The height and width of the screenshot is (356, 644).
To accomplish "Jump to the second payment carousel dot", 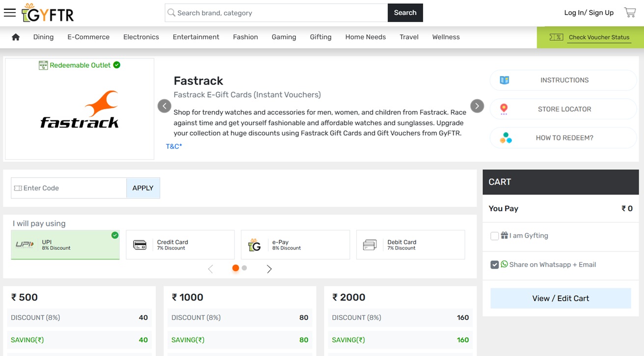I will 244,268.
